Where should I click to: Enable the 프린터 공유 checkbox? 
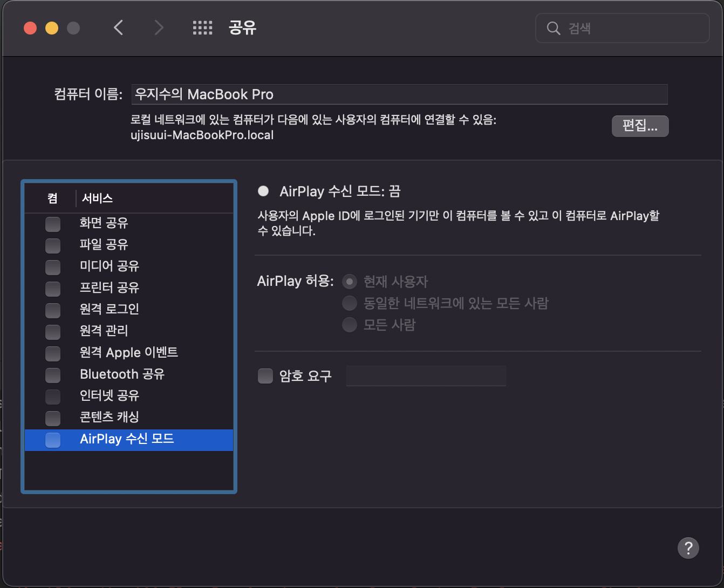coord(53,288)
